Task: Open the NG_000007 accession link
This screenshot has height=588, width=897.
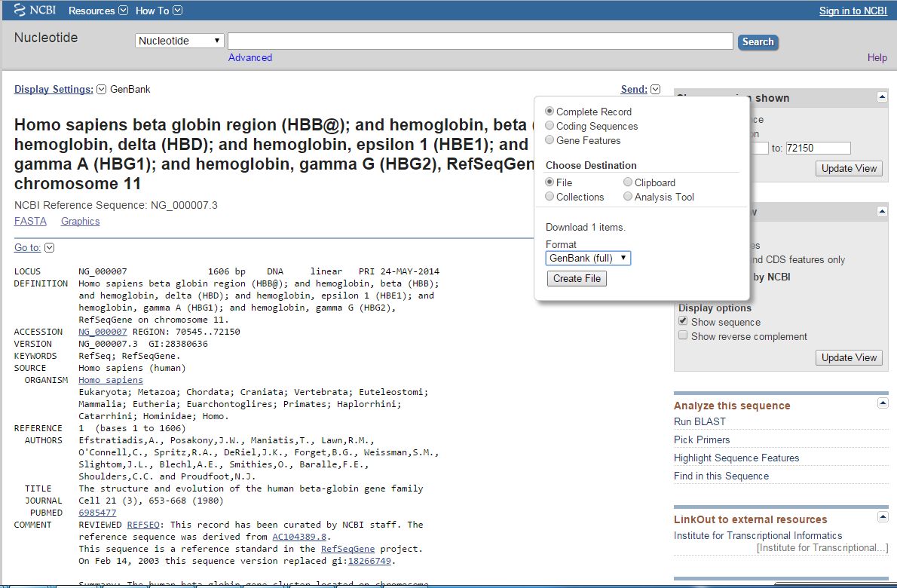Action: pyautogui.click(x=103, y=332)
